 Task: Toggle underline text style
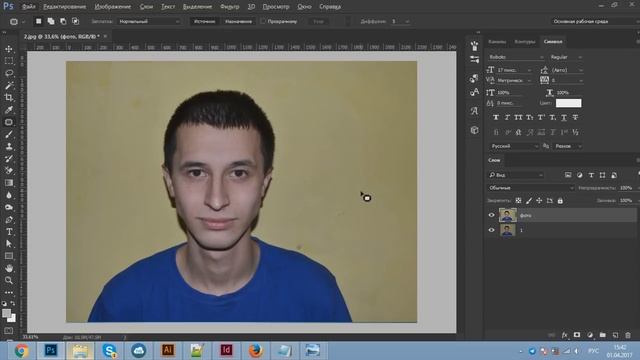click(x=564, y=118)
